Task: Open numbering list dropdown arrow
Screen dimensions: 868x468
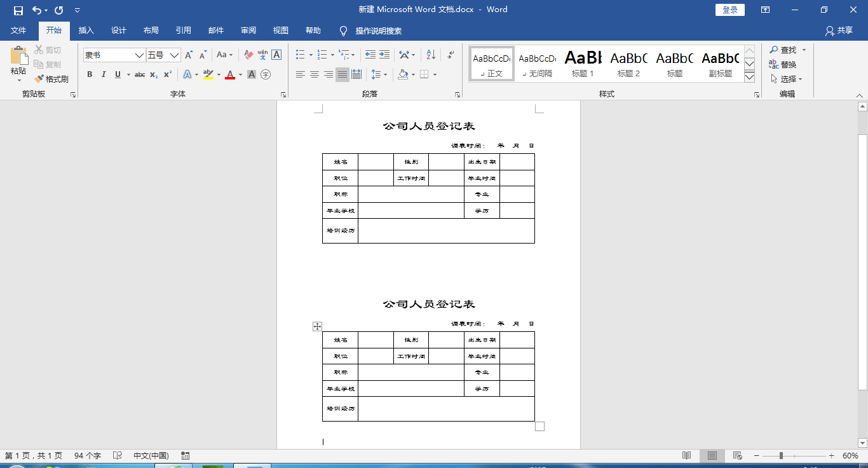Action: point(332,55)
